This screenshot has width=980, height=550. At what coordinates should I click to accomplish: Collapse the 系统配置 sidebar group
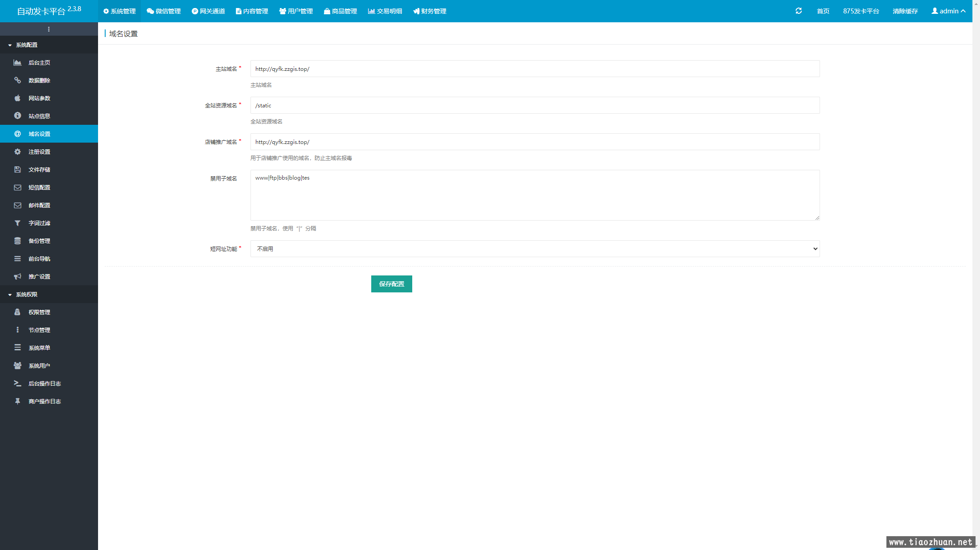point(49,45)
